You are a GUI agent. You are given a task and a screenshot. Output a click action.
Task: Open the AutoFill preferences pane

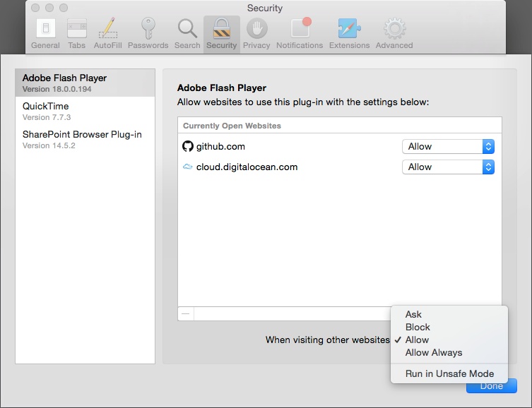[107, 34]
